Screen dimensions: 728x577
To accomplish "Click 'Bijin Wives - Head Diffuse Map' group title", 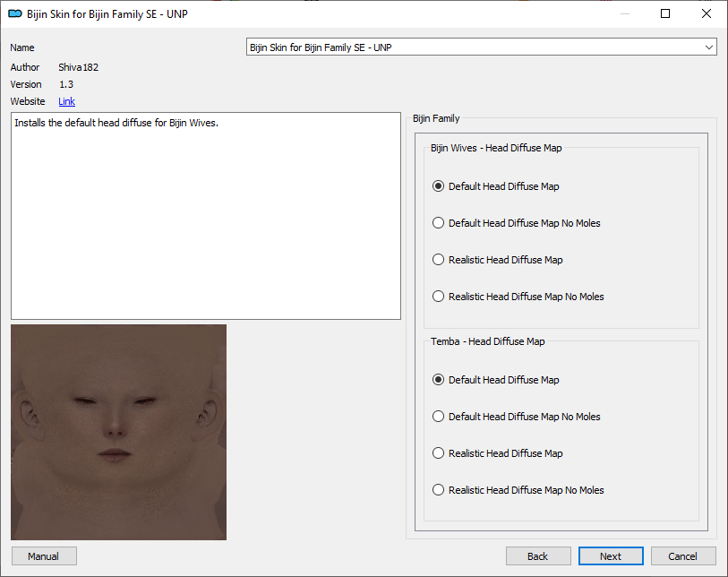I will click(x=496, y=148).
